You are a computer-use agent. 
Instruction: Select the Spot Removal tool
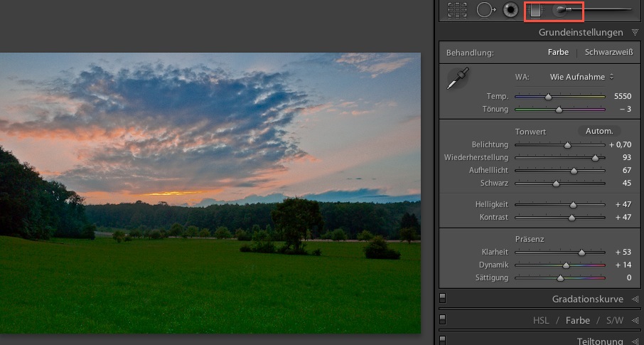(485, 10)
